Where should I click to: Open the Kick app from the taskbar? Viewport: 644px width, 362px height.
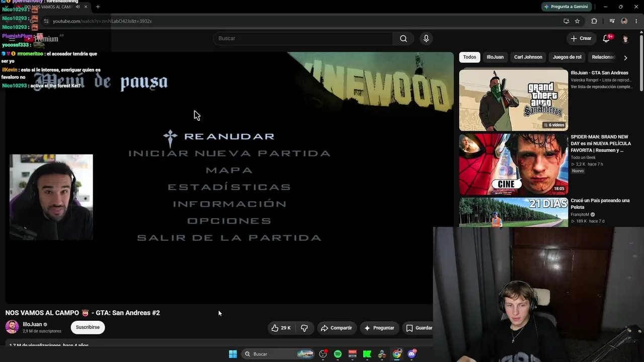point(367,354)
